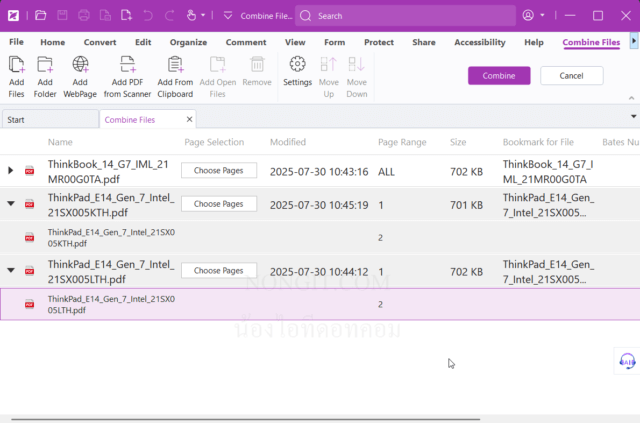640x423 pixels.
Task: Switch to the Share ribbon tab
Action: click(x=424, y=42)
